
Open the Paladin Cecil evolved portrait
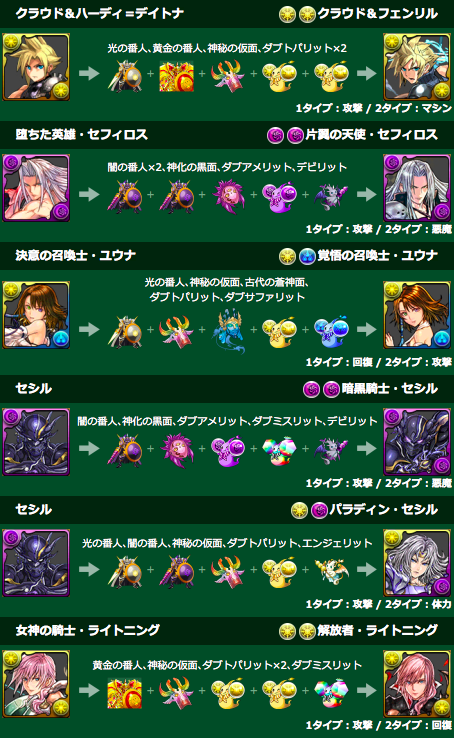(417, 563)
